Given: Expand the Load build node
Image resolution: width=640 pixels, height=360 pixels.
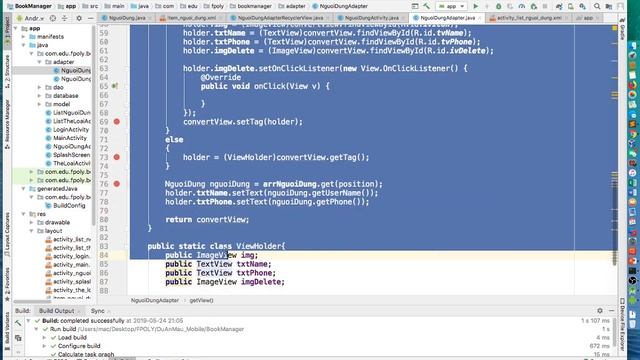Looking at the screenshot, I should (44, 338).
